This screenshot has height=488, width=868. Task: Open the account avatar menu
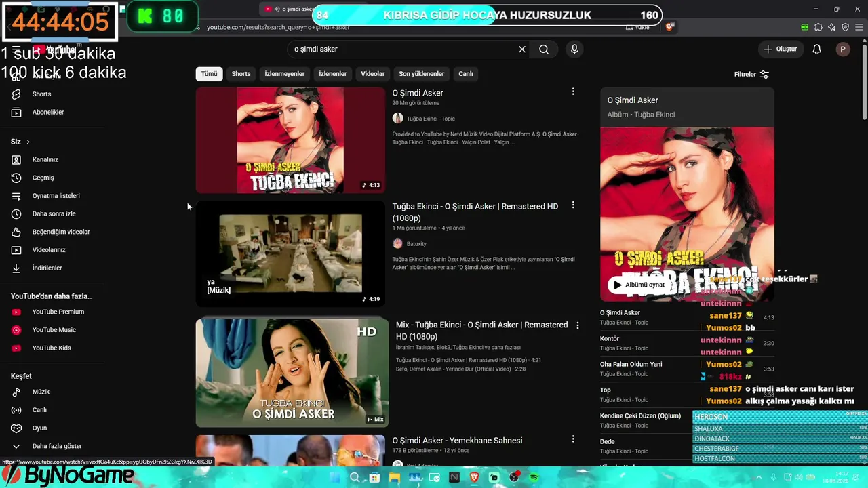coord(843,49)
